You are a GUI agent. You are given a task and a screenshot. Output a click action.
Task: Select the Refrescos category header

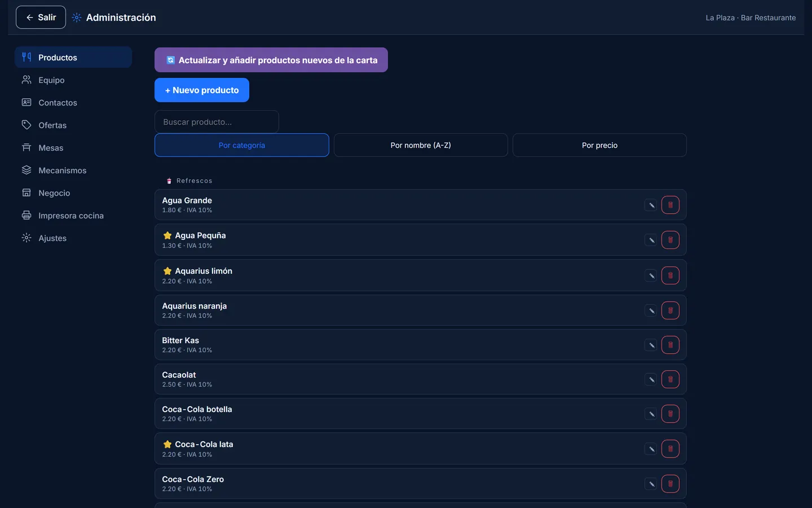tap(189, 181)
